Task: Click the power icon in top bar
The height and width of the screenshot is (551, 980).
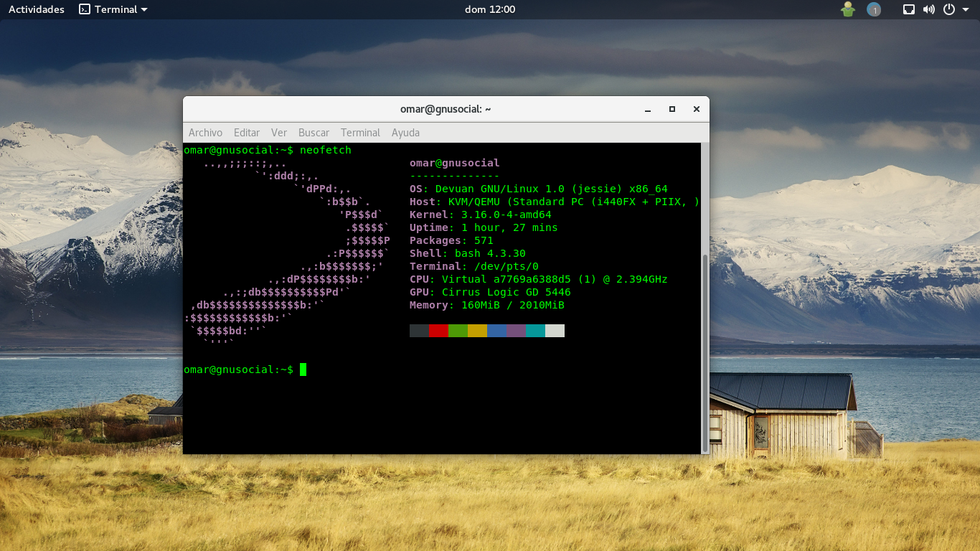Action: [949, 9]
